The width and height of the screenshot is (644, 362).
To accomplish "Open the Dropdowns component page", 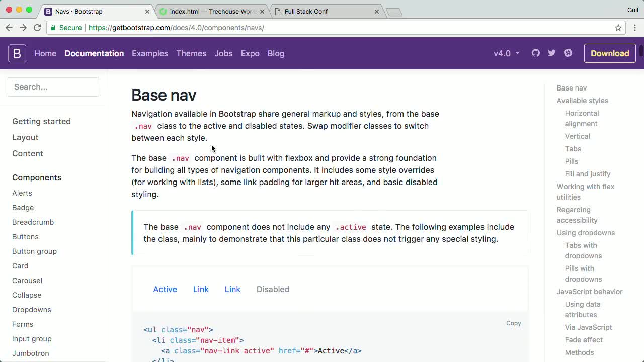I will 31,309.
